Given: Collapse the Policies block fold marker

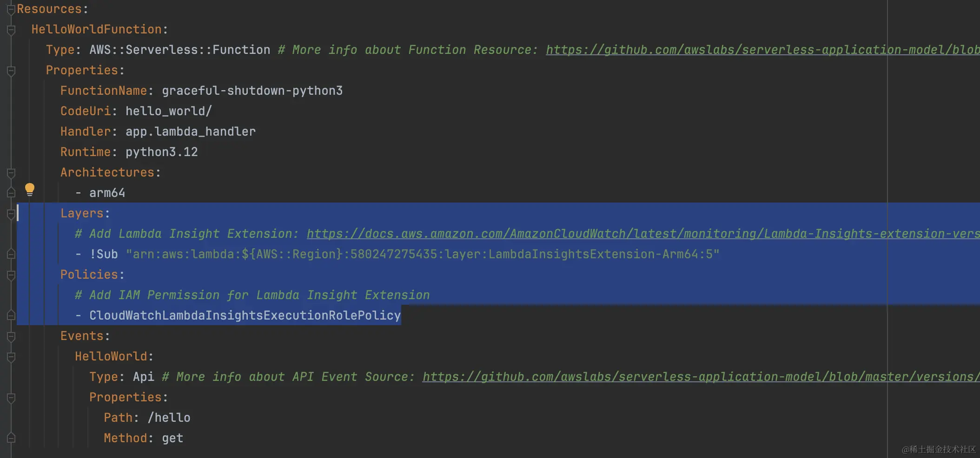Looking at the screenshot, I should tap(11, 275).
